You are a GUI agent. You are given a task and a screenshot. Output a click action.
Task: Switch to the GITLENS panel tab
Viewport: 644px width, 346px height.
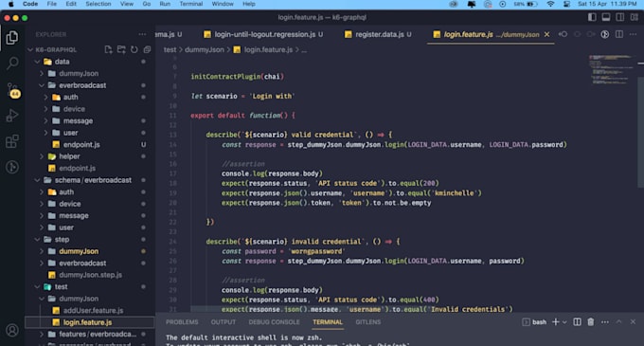[x=368, y=322]
